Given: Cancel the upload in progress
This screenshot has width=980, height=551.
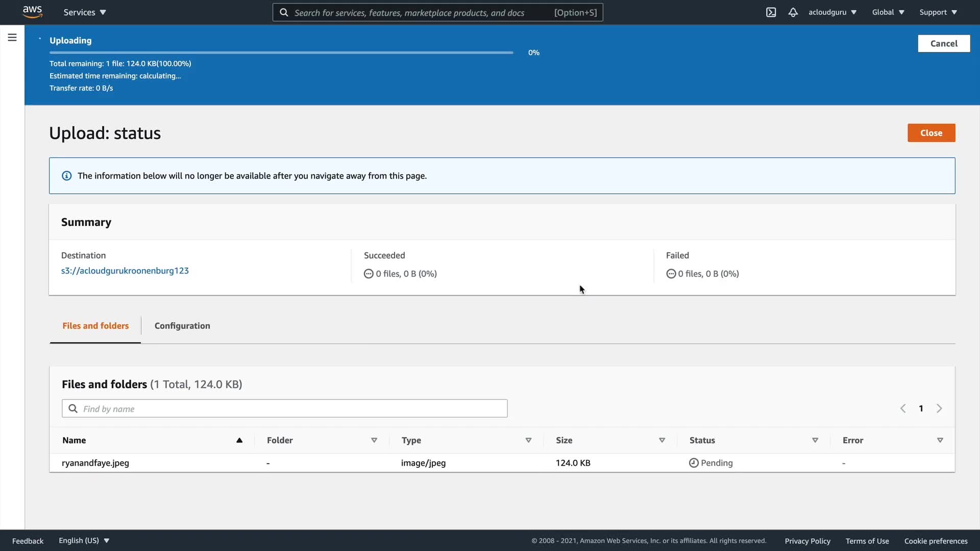Looking at the screenshot, I should pyautogui.click(x=943, y=43).
